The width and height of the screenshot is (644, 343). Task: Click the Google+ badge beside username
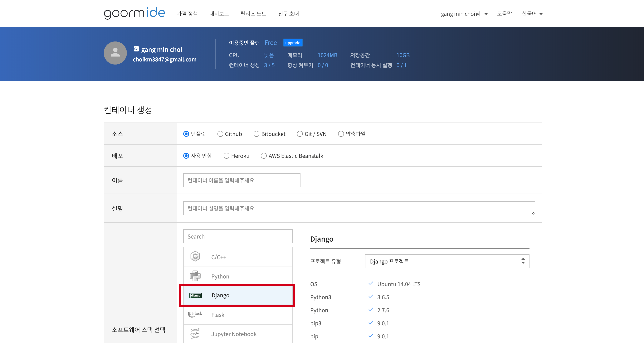click(136, 49)
